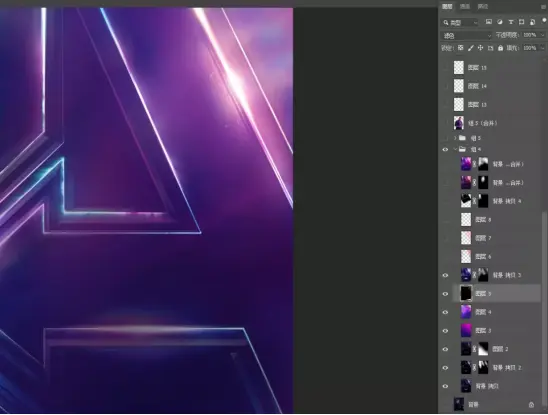Hide the selected 图层 5 layer
The width and height of the screenshot is (548, 415).
[445, 294]
